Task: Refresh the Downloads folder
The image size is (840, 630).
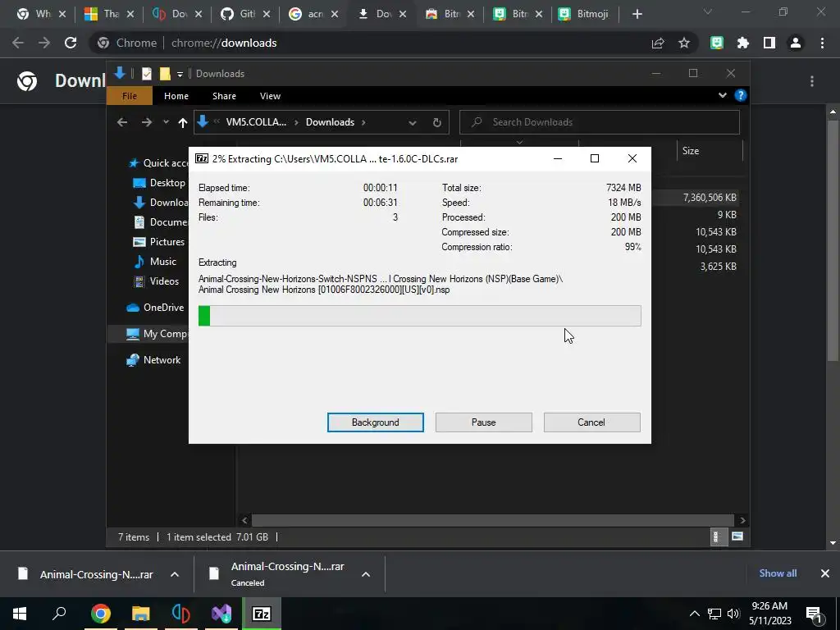Action: (x=437, y=123)
